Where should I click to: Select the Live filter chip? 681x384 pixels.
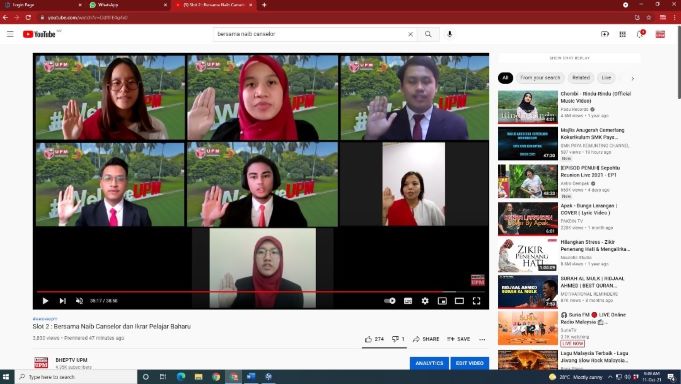[606, 78]
